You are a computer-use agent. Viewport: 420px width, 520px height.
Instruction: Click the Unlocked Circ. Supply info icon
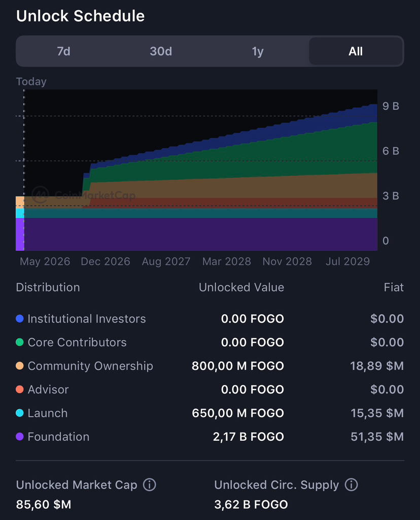351,485
